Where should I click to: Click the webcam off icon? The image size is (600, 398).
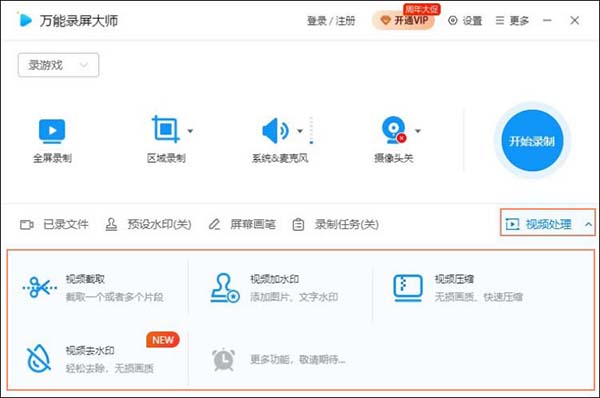394,130
